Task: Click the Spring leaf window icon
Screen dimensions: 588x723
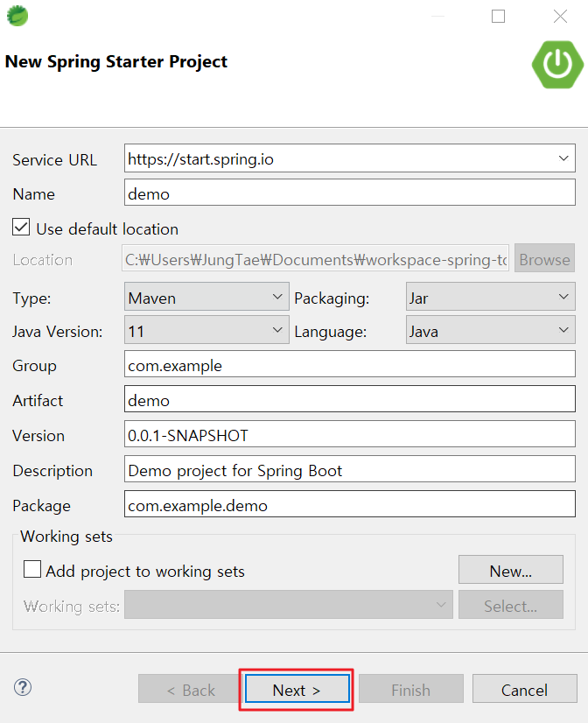Action: point(17,16)
